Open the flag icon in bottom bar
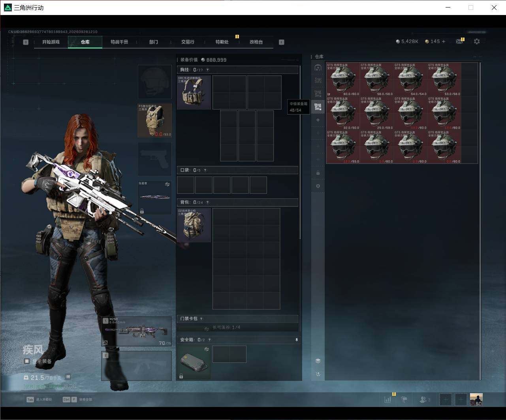Screen dimensions: 506x420 [x=404, y=399]
